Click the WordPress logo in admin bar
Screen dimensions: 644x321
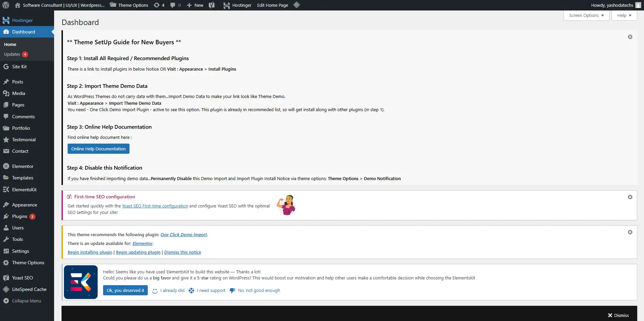tap(6, 5)
